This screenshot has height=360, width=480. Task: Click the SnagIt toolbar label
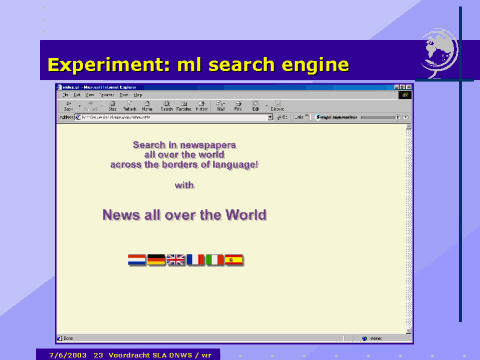[x=336, y=117]
